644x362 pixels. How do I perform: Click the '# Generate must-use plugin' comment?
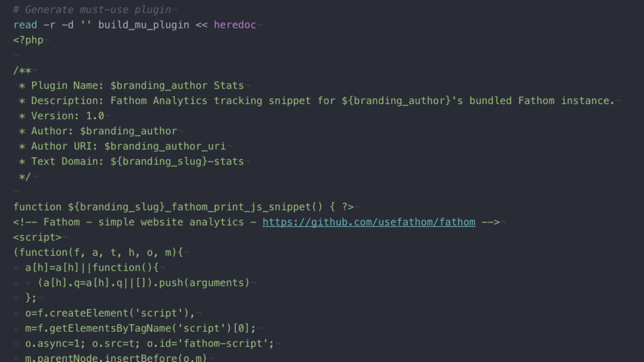click(92, 9)
